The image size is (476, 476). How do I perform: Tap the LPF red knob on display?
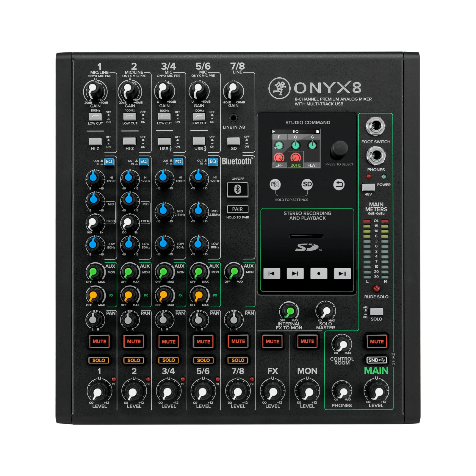point(279,157)
